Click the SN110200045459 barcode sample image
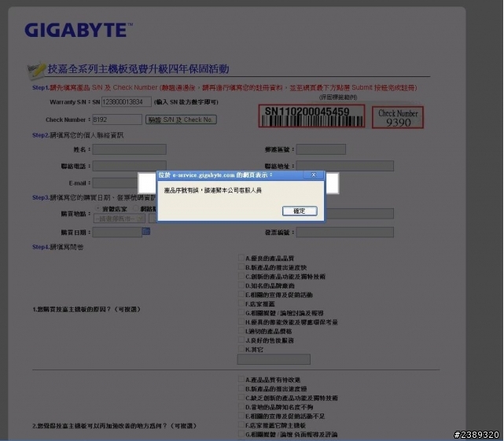 click(x=311, y=116)
